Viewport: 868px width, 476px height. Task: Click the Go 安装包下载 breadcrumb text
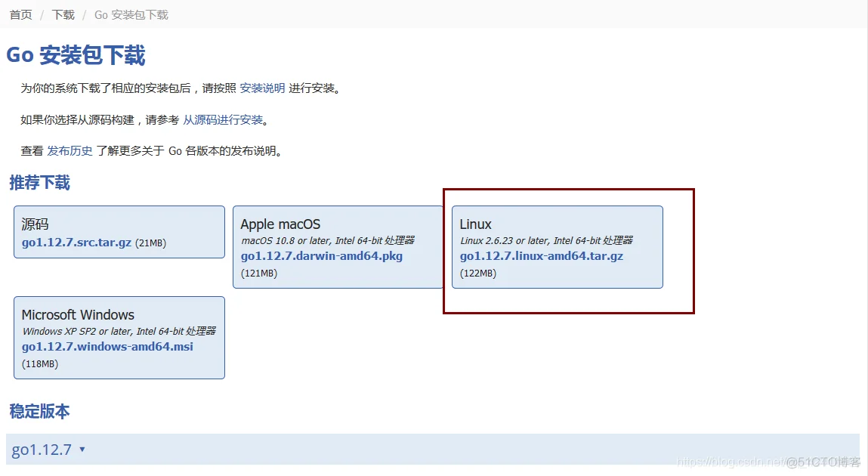click(131, 15)
